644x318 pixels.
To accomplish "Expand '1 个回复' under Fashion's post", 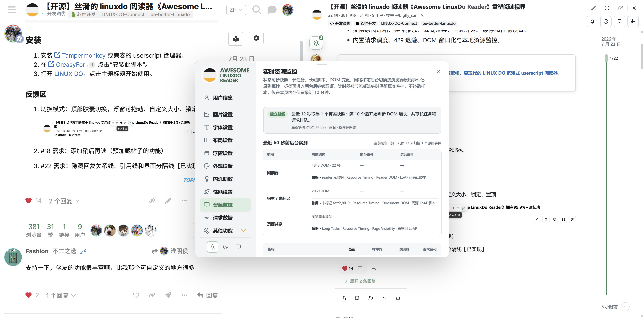I will click(61, 295).
